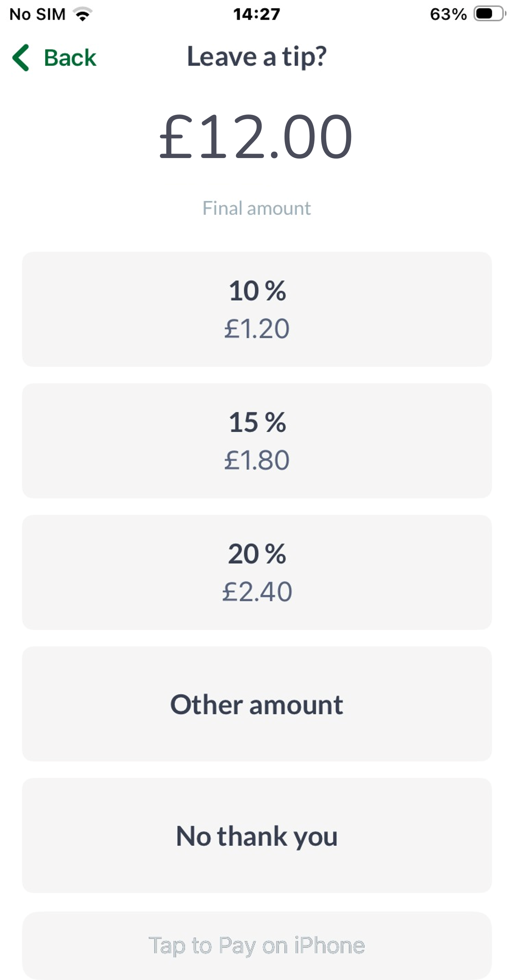
Task: Tap the Final amount caption
Action: (256, 208)
